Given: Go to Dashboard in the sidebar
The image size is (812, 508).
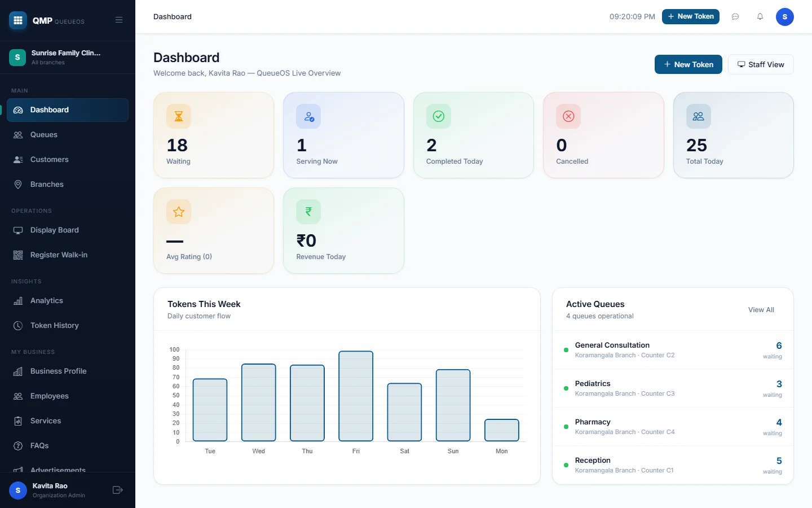Looking at the screenshot, I should coord(68,110).
